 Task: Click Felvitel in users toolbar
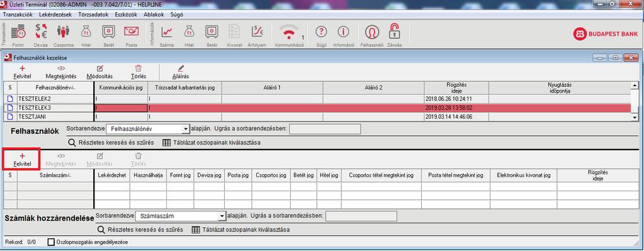22,72
